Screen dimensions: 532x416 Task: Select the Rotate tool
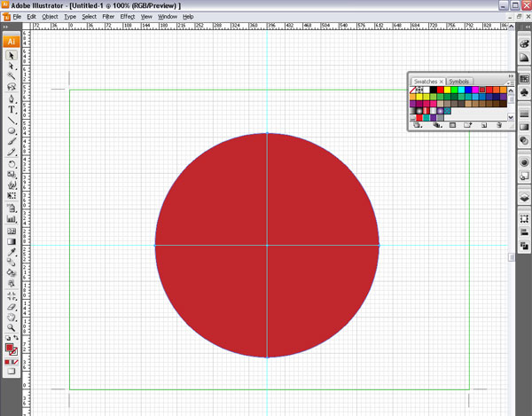(12, 164)
